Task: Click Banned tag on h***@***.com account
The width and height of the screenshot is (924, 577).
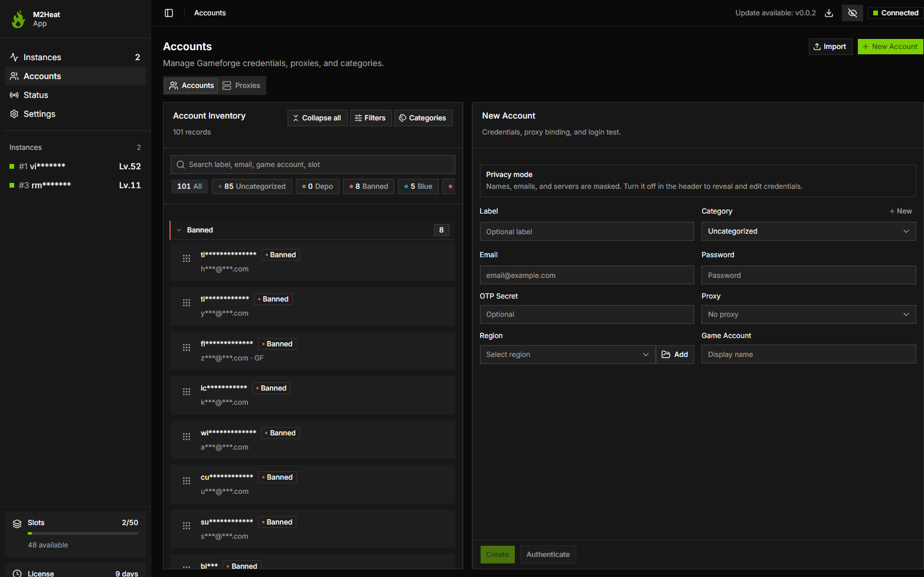Action: (280, 255)
